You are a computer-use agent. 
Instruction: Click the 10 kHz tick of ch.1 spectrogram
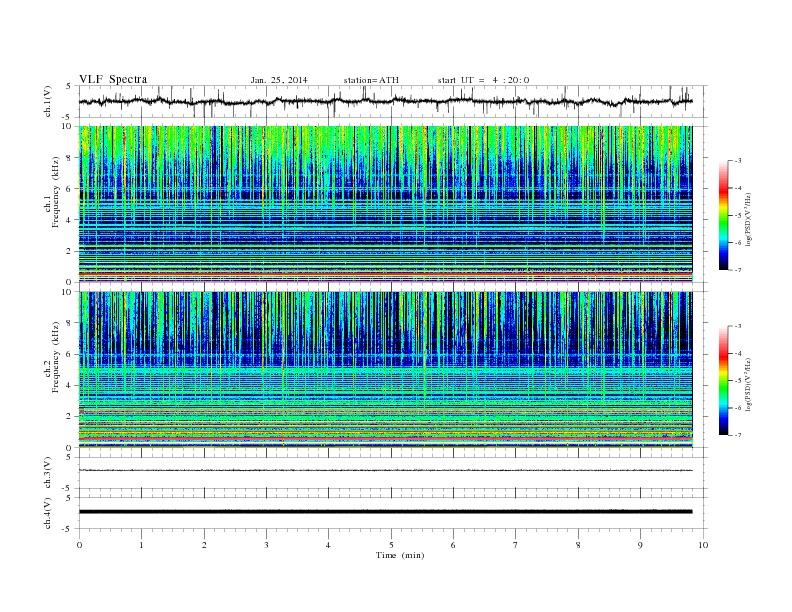click(68, 126)
